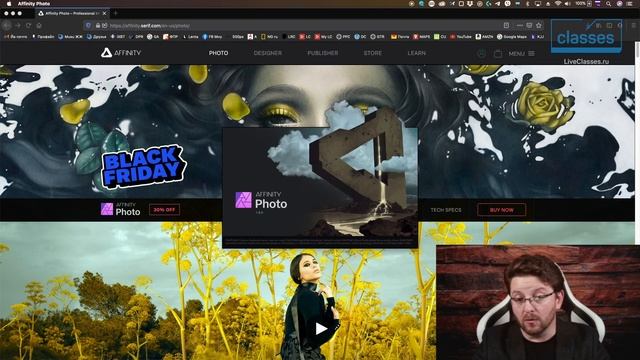
Task: Open the Apple menu
Action: coord(9,4)
